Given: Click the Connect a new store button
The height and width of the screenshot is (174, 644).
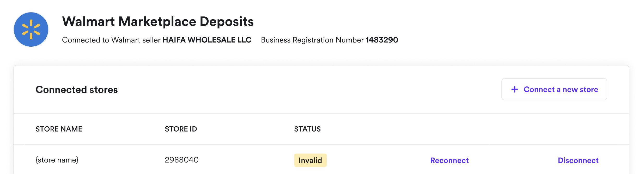Looking at the screenshot, I should pos(554,89).
